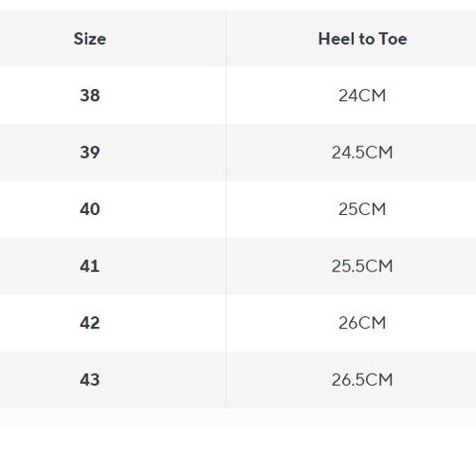Screen dimensions: 476x451
Task: Click the CM text after 25.5
Action: click(379, 266)
